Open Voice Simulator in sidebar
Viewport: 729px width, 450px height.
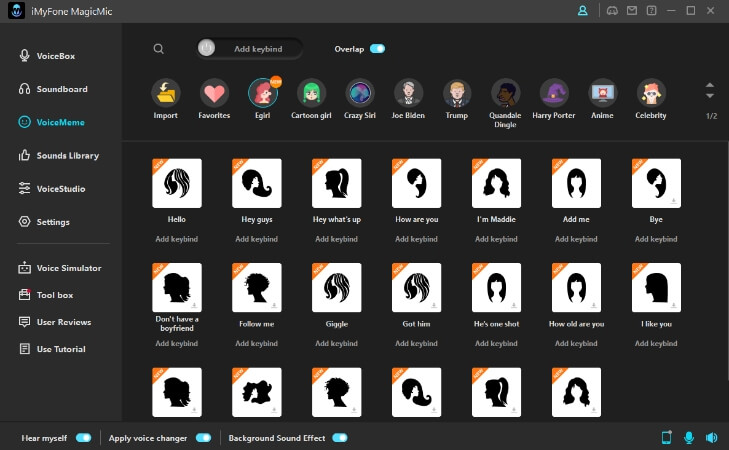(60, 268)
